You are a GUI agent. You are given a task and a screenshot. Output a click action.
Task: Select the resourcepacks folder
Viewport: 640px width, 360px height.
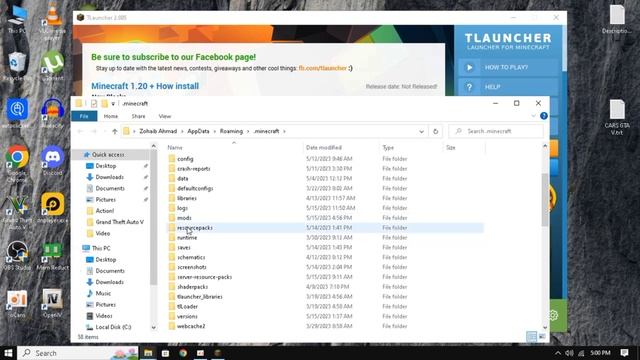point(195,228)
